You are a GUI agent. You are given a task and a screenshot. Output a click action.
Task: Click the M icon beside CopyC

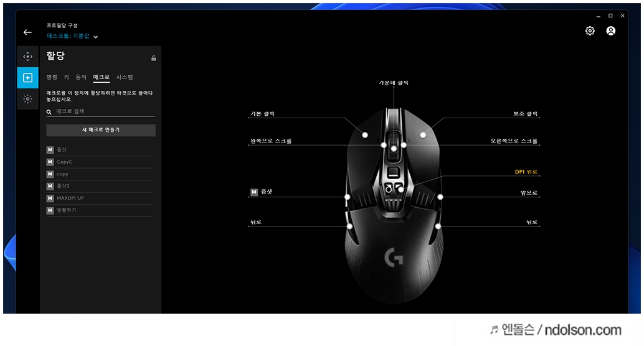[x=50, y=162]
